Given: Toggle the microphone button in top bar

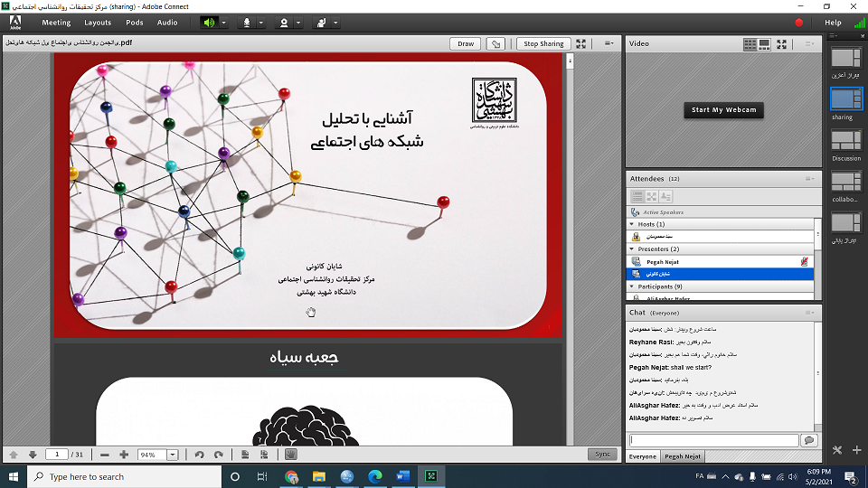Looking at the screenshot, I should coord(246,22).
